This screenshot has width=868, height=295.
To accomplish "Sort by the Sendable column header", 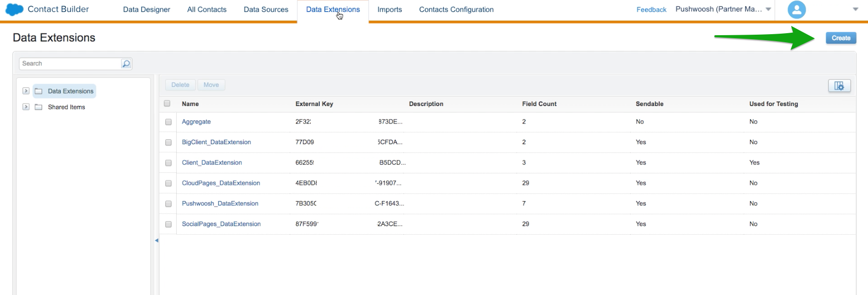I will (x=650, y=104).
